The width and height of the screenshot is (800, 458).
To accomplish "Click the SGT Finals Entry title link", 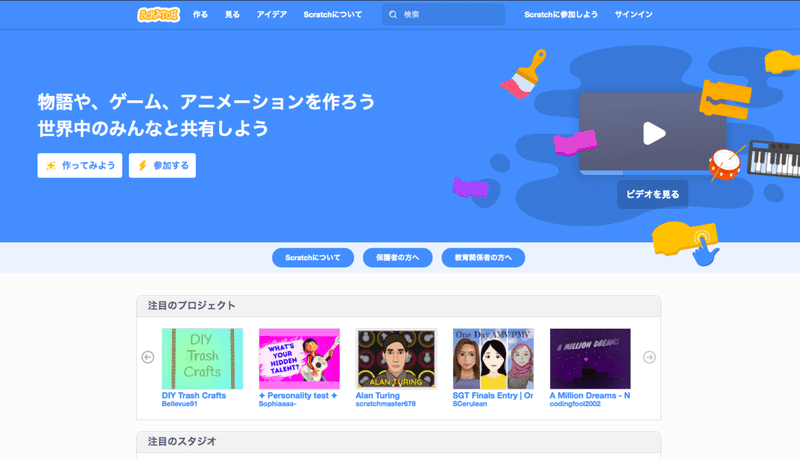I will [x=493, y=396].
